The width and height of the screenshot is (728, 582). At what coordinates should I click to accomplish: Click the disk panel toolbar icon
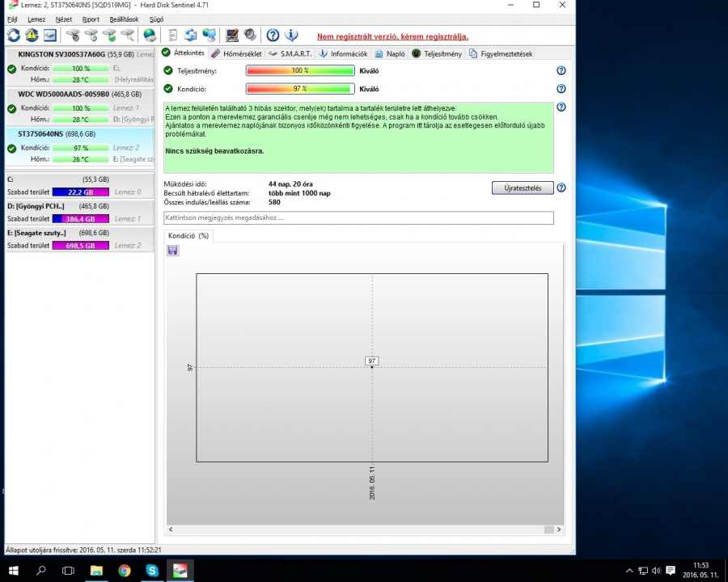click(49, 36)
